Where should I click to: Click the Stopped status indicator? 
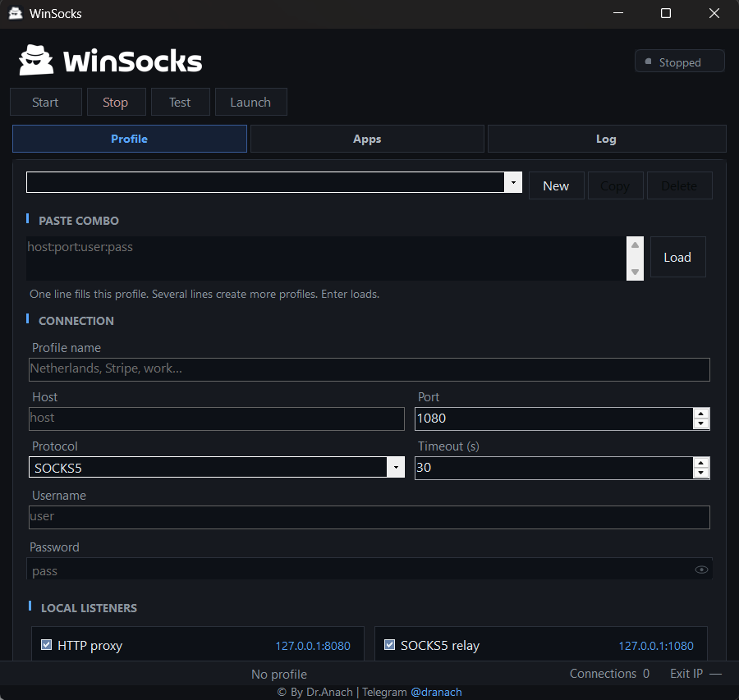(680, 61)
